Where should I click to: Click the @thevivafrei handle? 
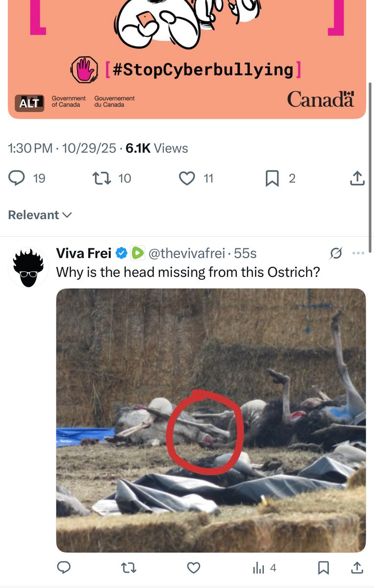coord(187,253)
